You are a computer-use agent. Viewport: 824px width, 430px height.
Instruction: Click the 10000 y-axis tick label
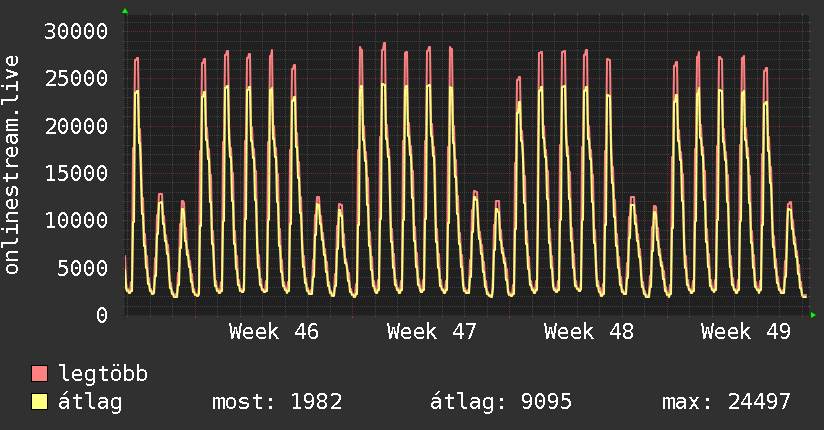point(77,220)
